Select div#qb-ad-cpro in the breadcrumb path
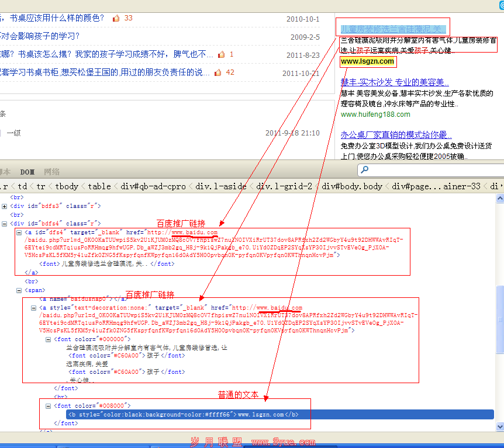This screenshot has width=504, height=448. (x=152, y=186)
